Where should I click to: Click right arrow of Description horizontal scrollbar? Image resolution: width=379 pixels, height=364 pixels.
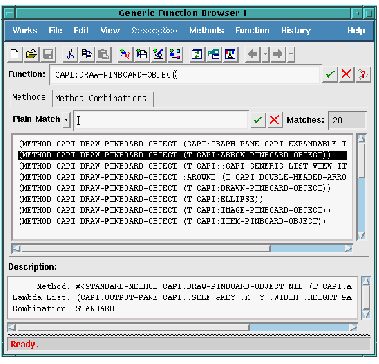click(x=353, y=327)
